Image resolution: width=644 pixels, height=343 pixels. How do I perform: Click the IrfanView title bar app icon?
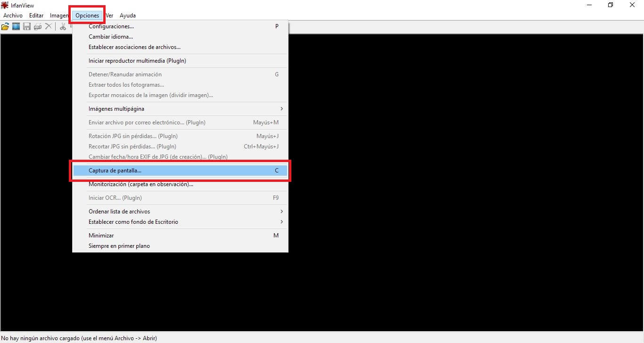[x=5, y=5]
